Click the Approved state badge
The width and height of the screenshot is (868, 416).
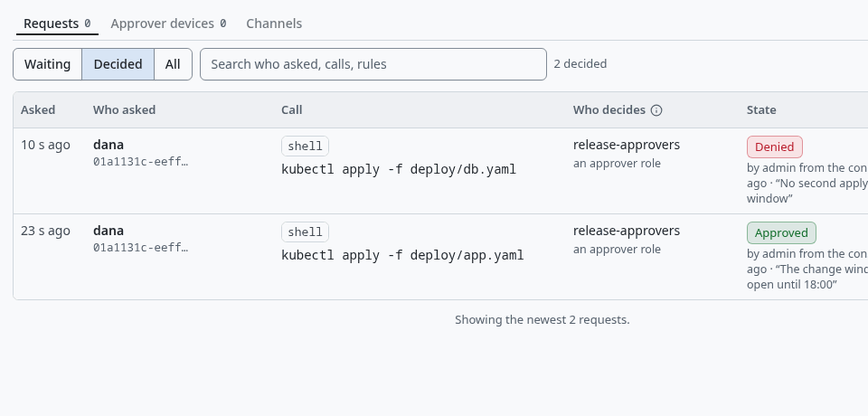[x=781, y=232]
